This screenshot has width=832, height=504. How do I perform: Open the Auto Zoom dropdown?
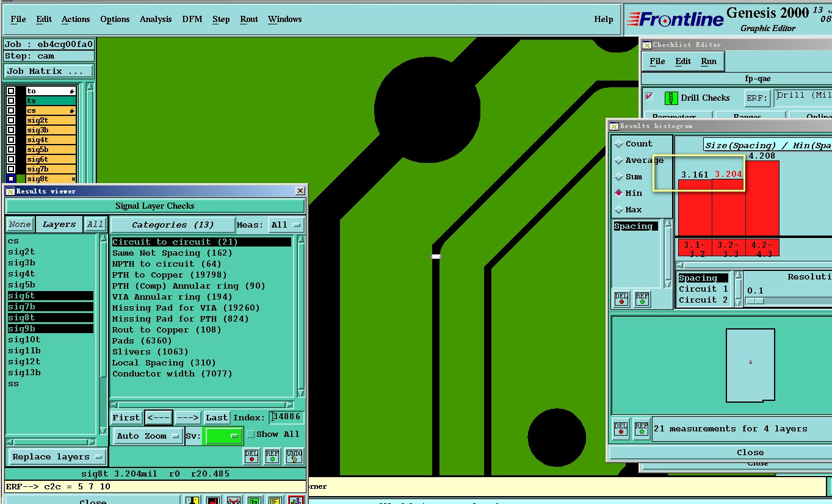[x=148, y=436]
